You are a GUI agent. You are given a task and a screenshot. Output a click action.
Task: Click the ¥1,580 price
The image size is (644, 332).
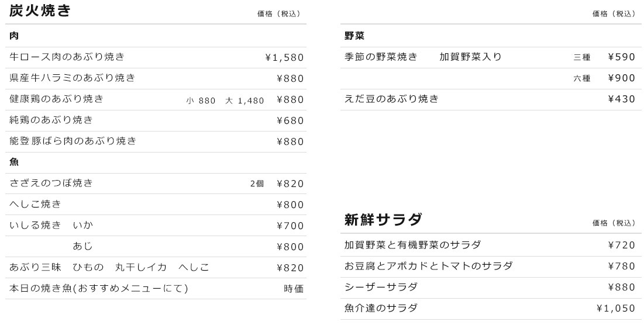(284, 57)
